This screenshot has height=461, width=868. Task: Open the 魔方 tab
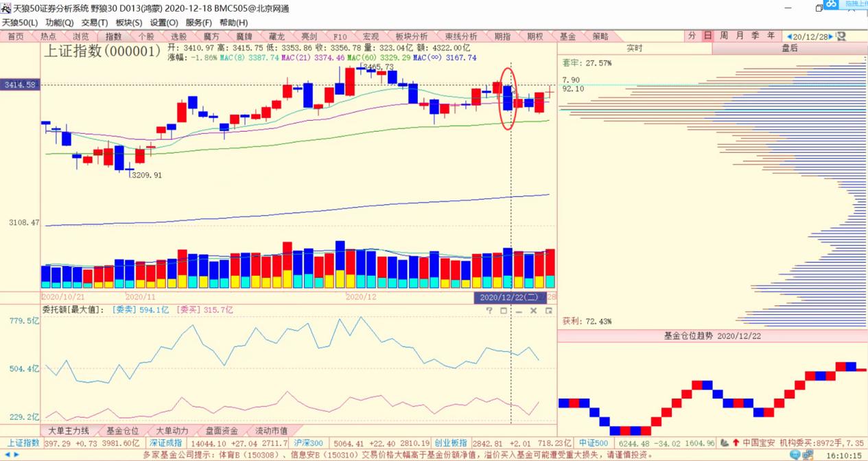point(211,36)
